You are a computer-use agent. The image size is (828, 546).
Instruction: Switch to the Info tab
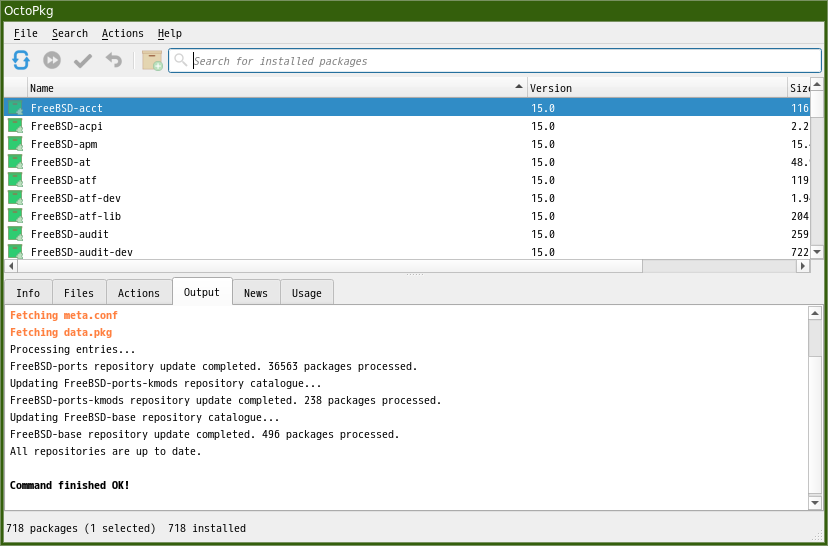click(x=28, y=293)
